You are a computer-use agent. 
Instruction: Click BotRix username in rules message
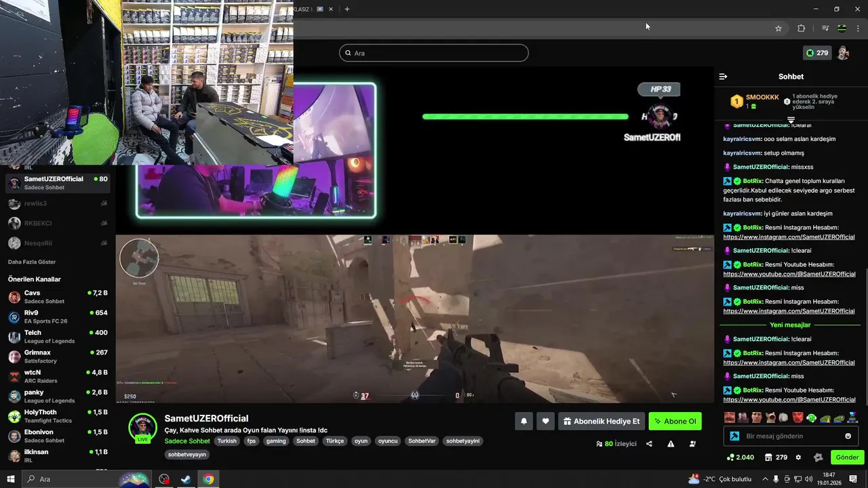(x=752, y=181)
